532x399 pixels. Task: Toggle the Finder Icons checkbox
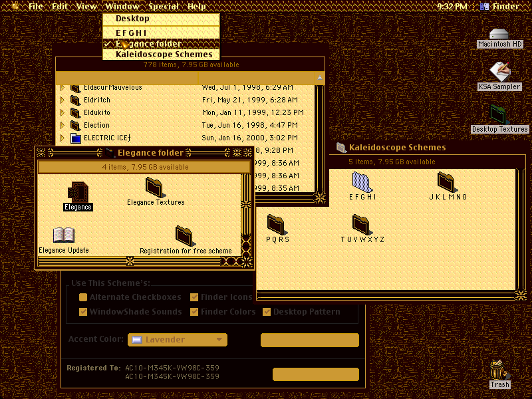(x=194, y=297)
